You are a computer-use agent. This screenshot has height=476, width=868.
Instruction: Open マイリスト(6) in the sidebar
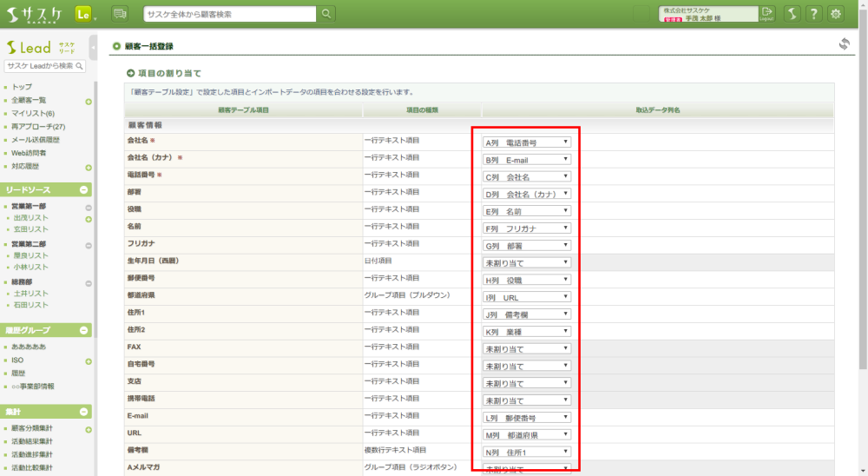pos(33,114)
